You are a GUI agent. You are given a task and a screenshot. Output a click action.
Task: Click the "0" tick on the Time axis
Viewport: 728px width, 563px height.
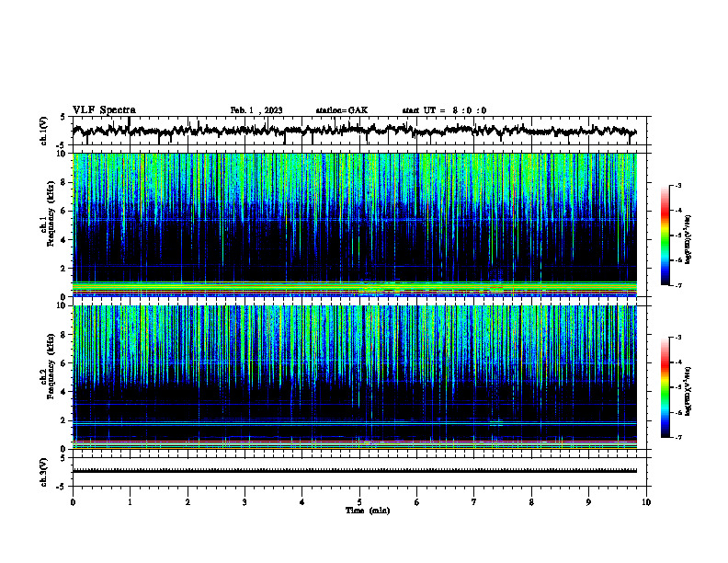click(x=73, y=502)
